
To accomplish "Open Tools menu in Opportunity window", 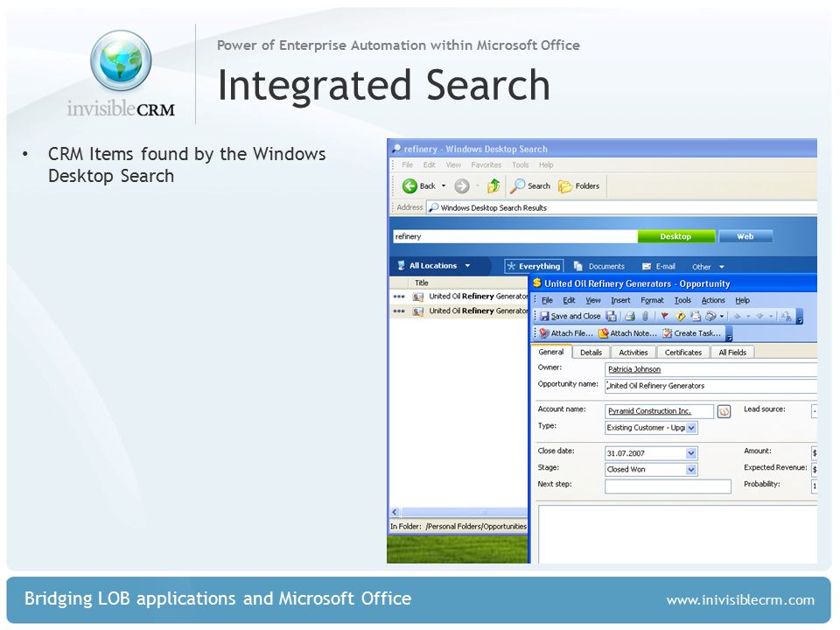I will point(682,300).
